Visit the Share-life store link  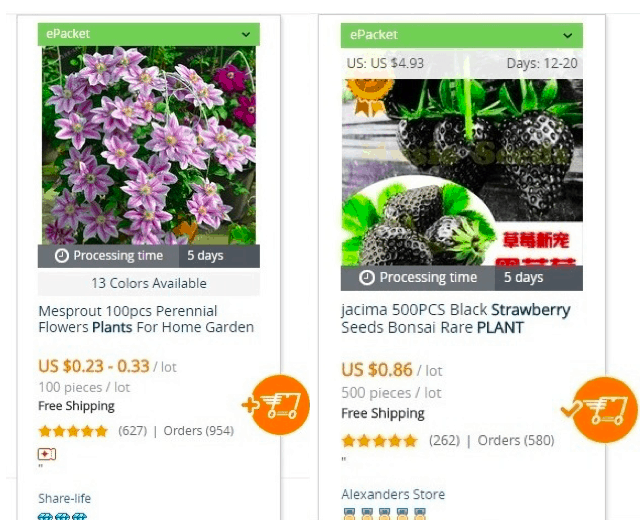coord(65,498)
